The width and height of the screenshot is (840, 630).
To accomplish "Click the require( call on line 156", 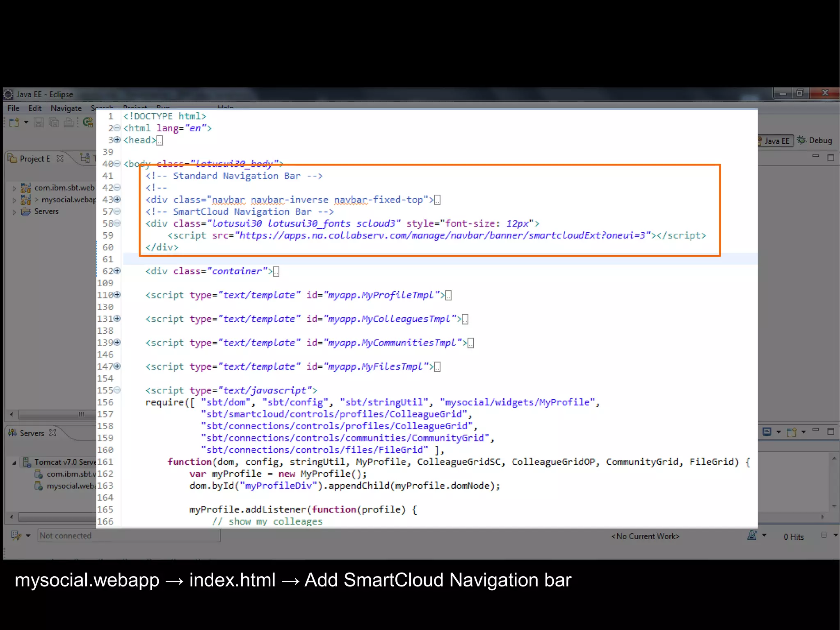I will click(168, 403).
